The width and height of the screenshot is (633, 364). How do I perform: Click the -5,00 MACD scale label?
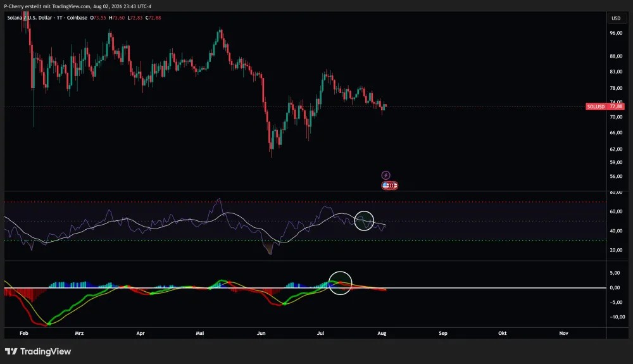tap(615, 302)
